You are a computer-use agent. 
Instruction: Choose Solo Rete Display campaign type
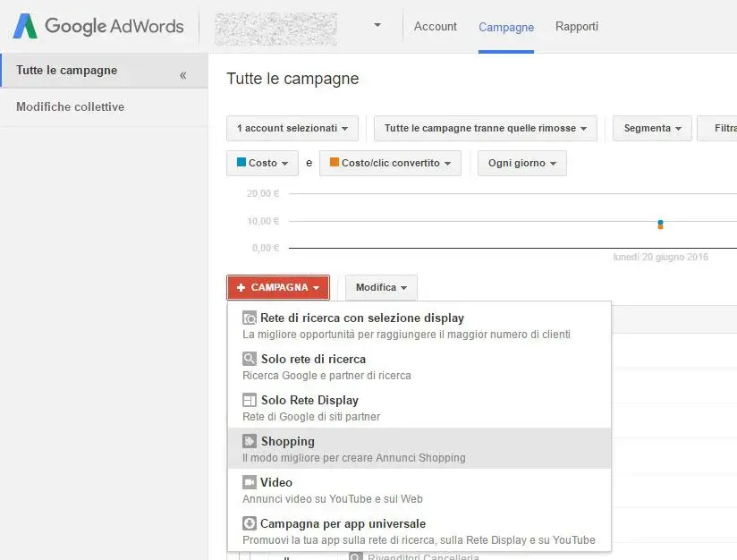point(419,408)
